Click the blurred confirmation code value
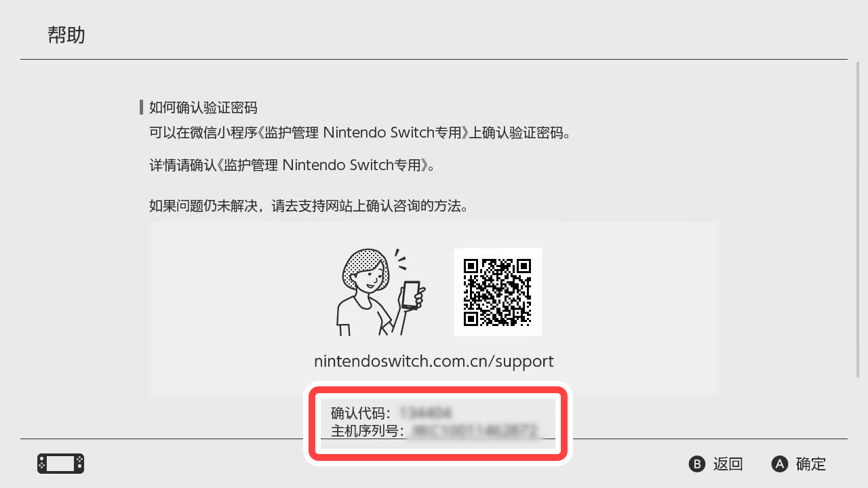The width and height of the screenshot is (868, 488). click(x=425, y=413)
